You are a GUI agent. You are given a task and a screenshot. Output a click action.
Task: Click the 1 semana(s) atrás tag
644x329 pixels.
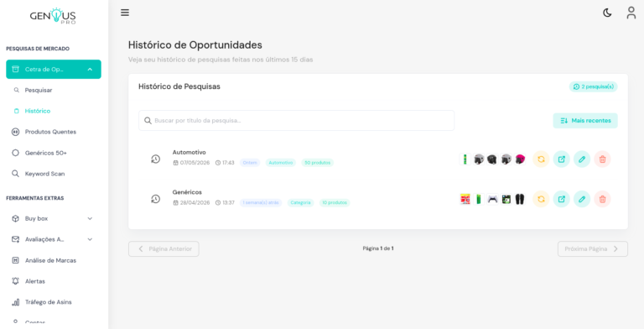261,203
